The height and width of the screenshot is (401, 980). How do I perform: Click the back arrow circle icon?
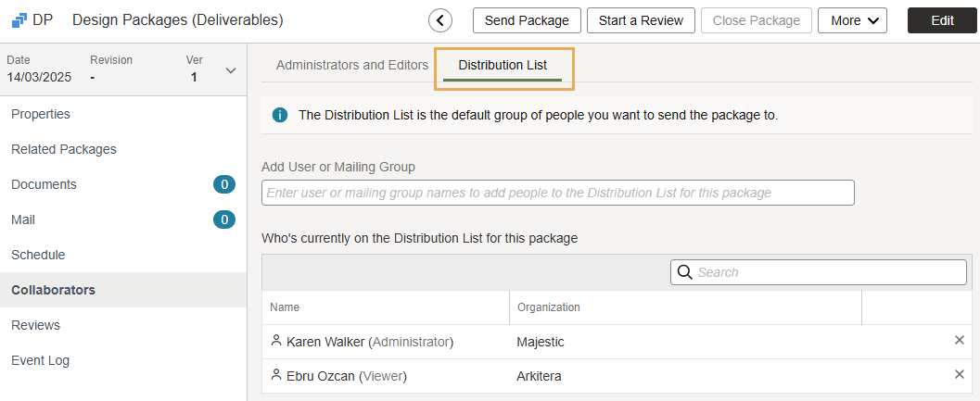tap(440, 20)
